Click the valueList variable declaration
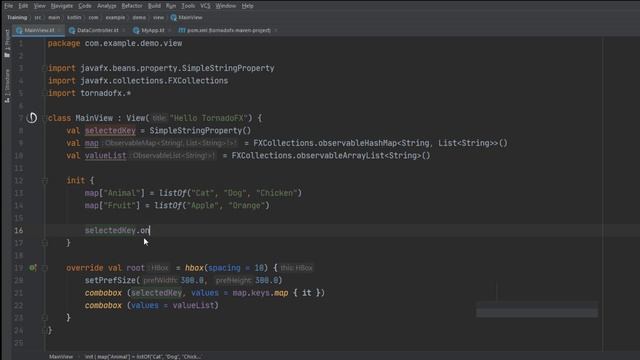Screen dimensions: 640x360 pyautogui.click(x=106, y=156)
